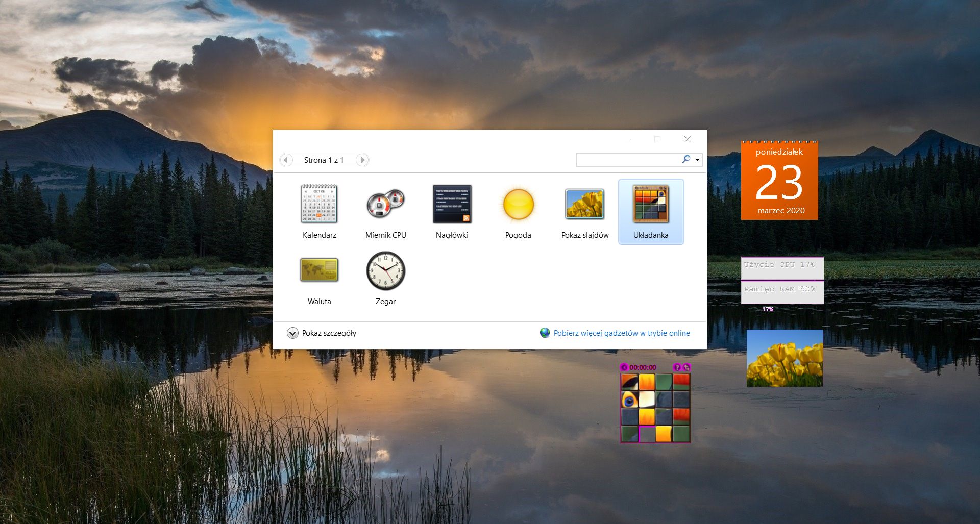Image resolution: width=980 pixels, height=524 pixels.
Task: Select the Pogoda sun icon
Action: coord(518,204)
